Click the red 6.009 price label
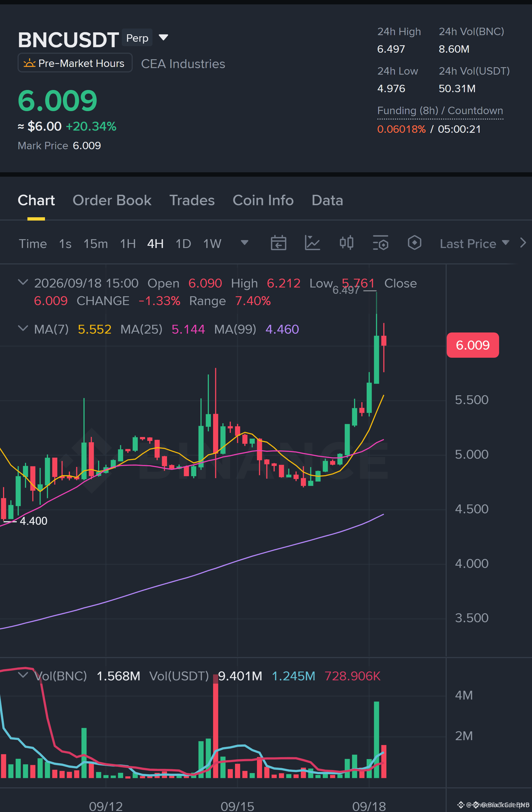532x812 pixels. point(473,345)
